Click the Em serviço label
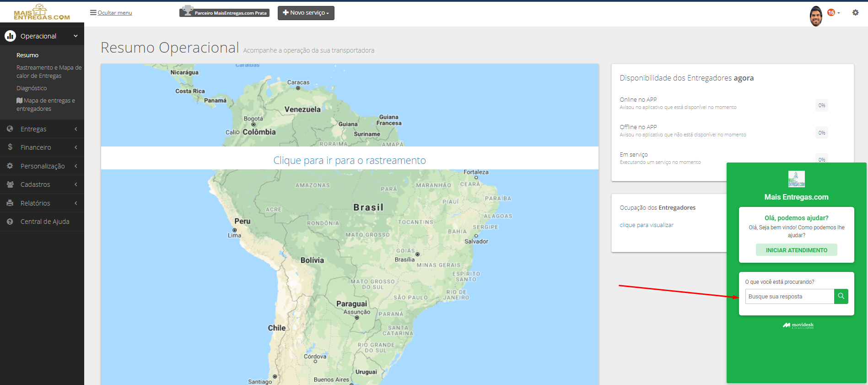The width and height of the screenshot is (868, 385). tap(634, 155)
